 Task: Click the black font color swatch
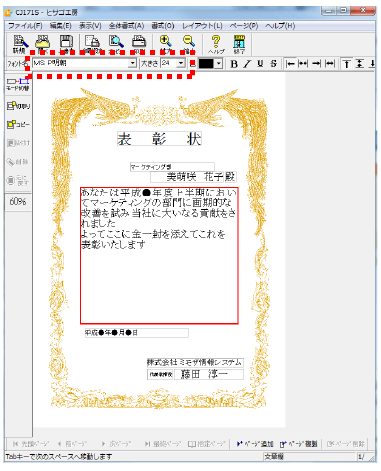[x=206, y=63]
